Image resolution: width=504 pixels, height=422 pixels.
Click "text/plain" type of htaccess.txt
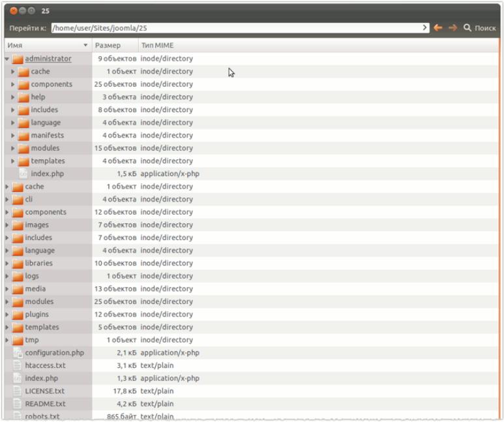(157, 365)
